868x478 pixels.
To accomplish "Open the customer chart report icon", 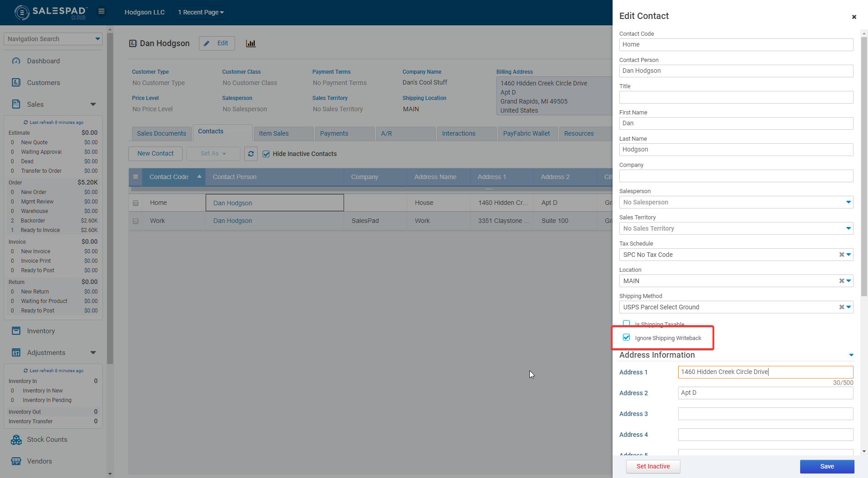I will 250,43.
